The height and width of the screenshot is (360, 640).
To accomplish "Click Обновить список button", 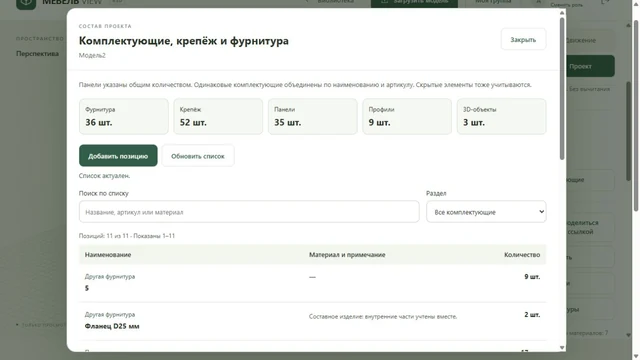I will click(x=198, y=156).
